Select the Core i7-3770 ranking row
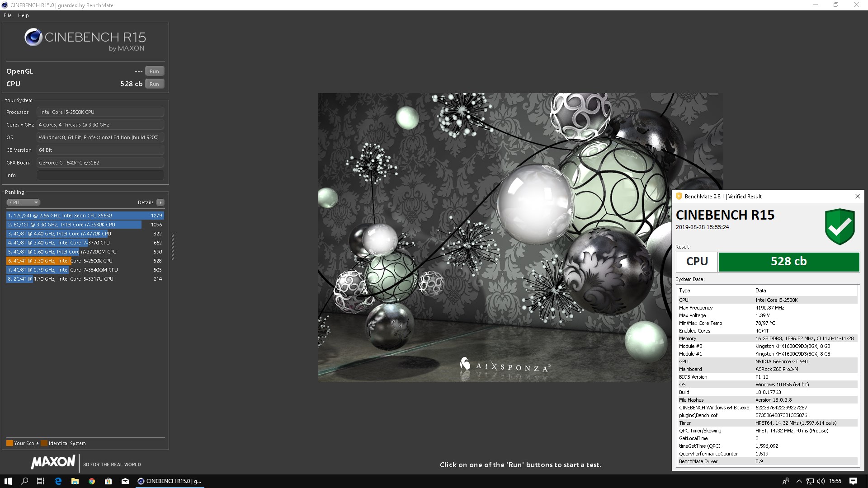Image resolution: width=868 pixels, height=488 pixels. pyautogui.click(x=85, y=243)
